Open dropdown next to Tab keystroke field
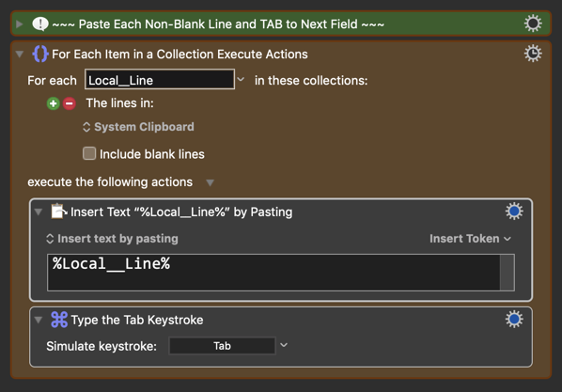The width and height of the screenshot is (562, 392). tap(284, 345)
